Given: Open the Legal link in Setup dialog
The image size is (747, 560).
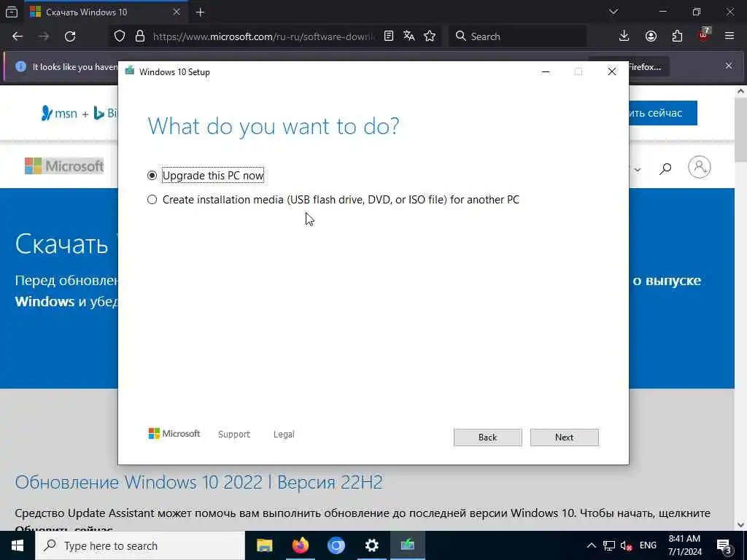Looking at the screenshot, I should pos(284,435).
